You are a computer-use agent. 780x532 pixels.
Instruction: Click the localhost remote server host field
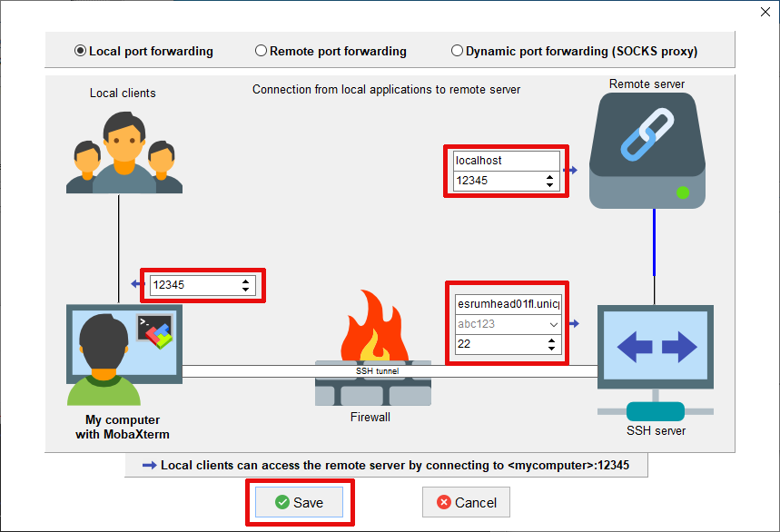click(x=506, y=161)
